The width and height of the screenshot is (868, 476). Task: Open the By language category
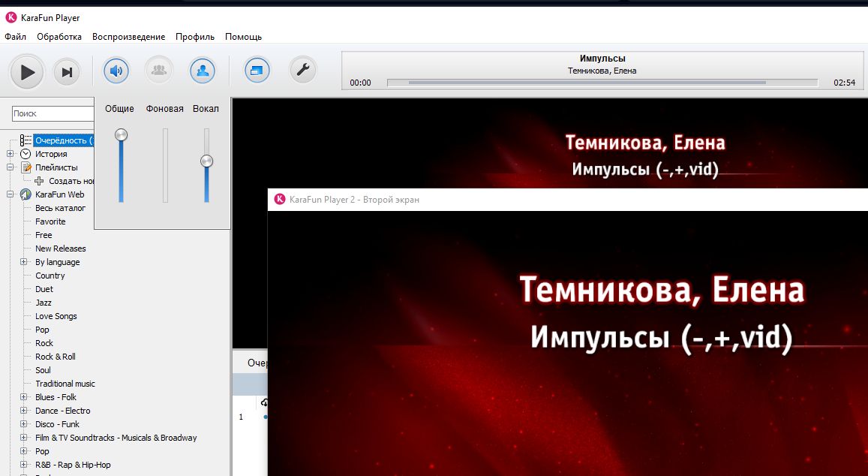pyautogui.click(x=58, y=262)
